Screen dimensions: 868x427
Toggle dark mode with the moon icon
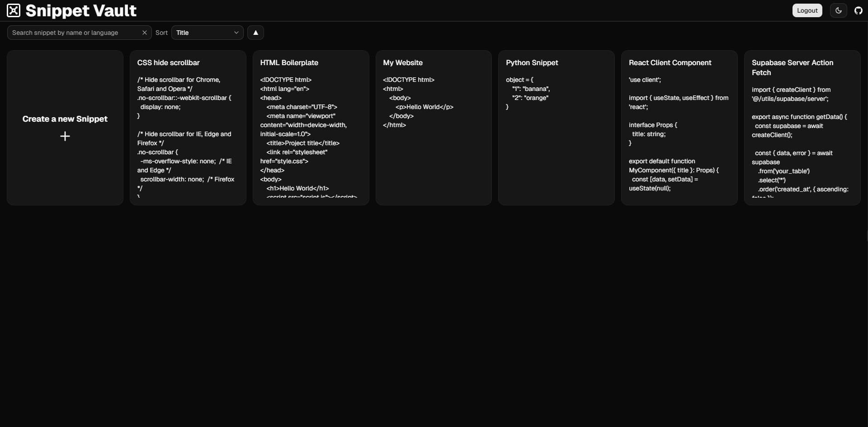[x=839, y=10]
